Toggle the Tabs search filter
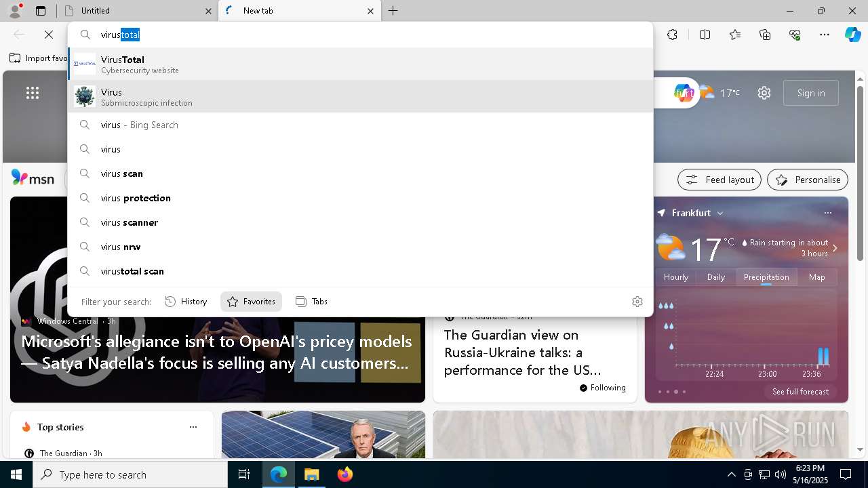 point(311,302)
